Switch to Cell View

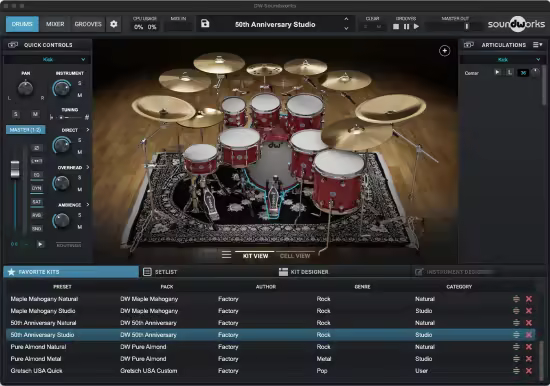coord(295,255)
